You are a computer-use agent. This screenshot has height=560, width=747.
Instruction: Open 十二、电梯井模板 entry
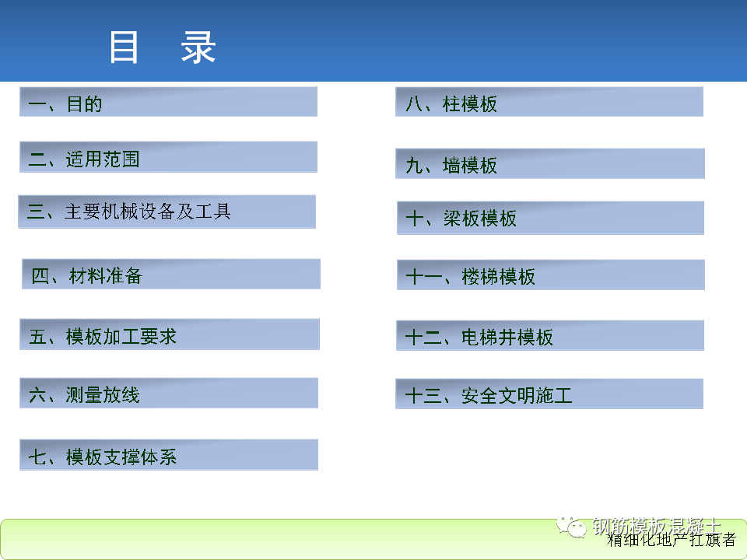550,335
